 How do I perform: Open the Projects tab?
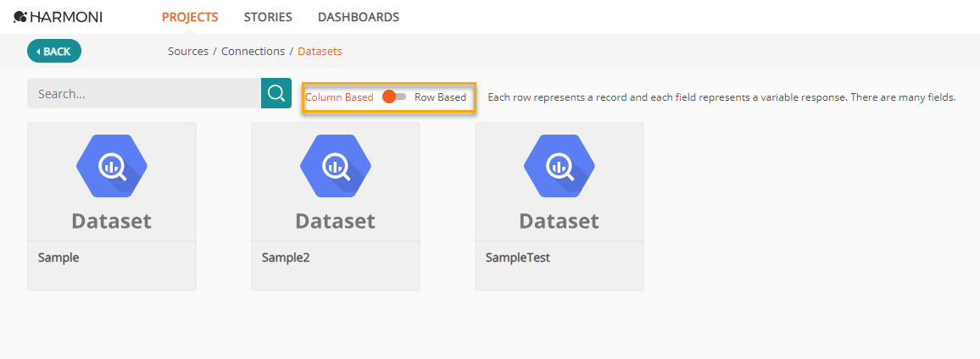[190, 17]
